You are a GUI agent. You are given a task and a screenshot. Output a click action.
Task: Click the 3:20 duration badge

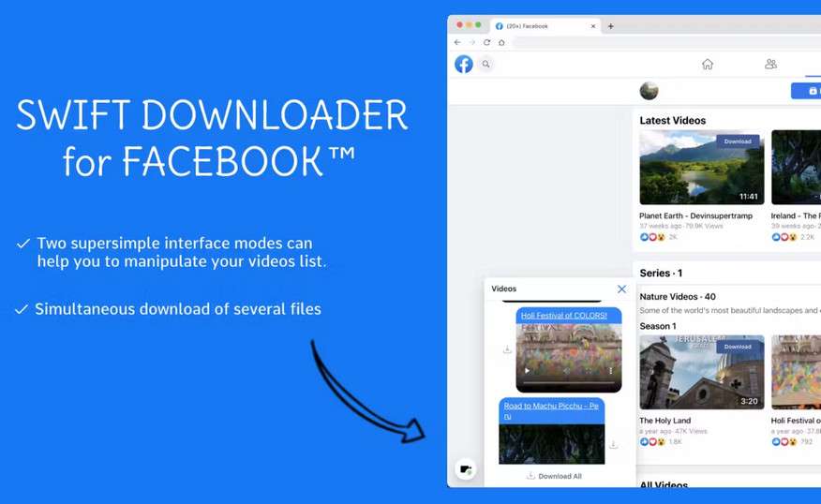point(749,402)
